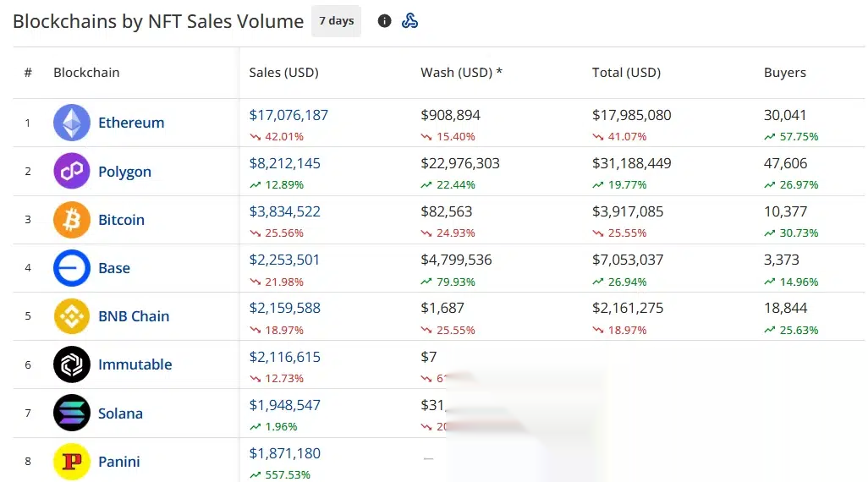Screen dimensions: 868x482
Task: Open the 7 days period selector
Action: 336,21
